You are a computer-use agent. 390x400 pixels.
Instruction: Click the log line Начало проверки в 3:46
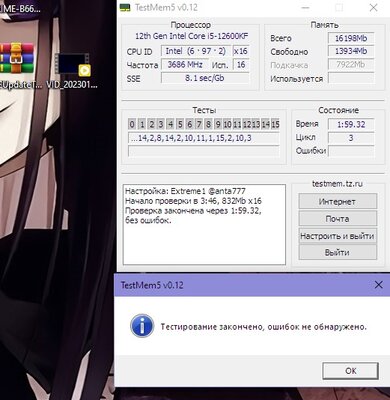point(193,201)
